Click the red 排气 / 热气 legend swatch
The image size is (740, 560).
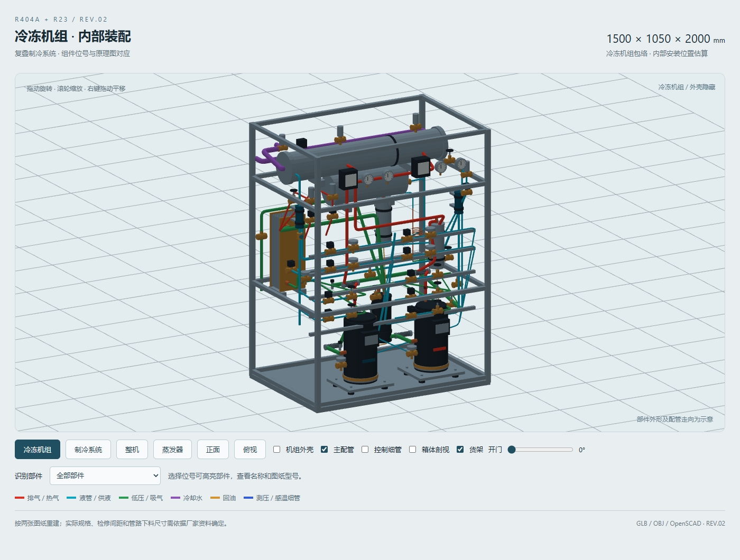point(20,498)
